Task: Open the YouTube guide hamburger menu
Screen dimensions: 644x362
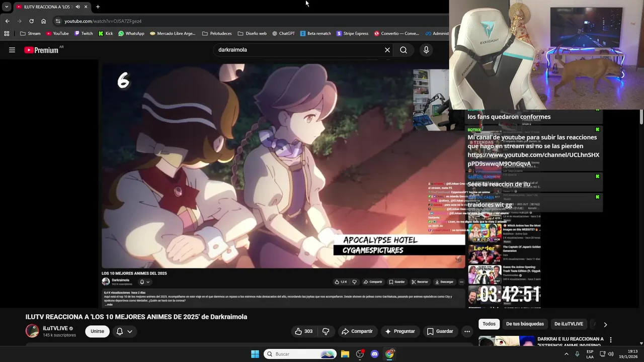Action: (12, 50)
